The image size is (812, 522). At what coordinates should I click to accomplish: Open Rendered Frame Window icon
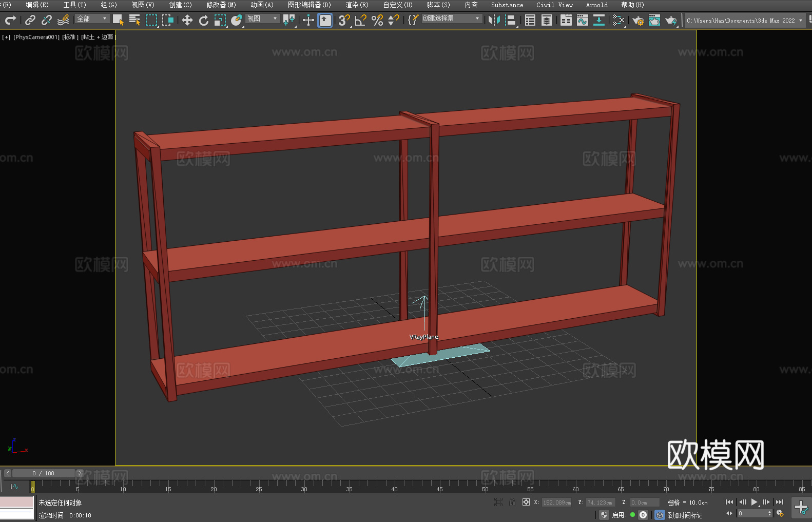654,20
